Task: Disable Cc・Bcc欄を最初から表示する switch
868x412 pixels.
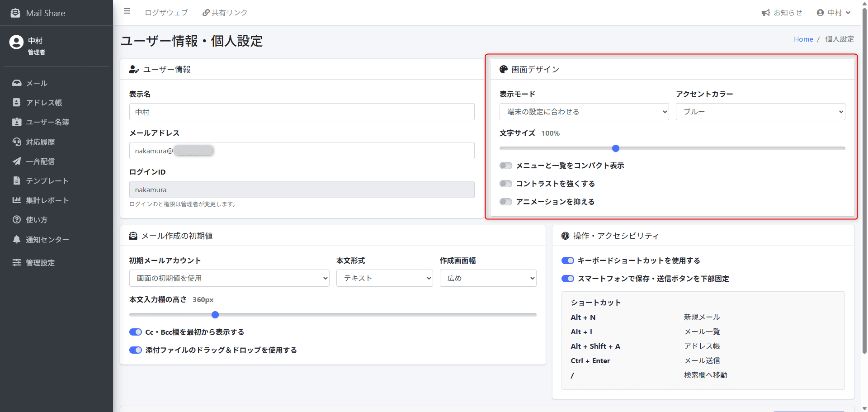Action: (x=136, y=332)
